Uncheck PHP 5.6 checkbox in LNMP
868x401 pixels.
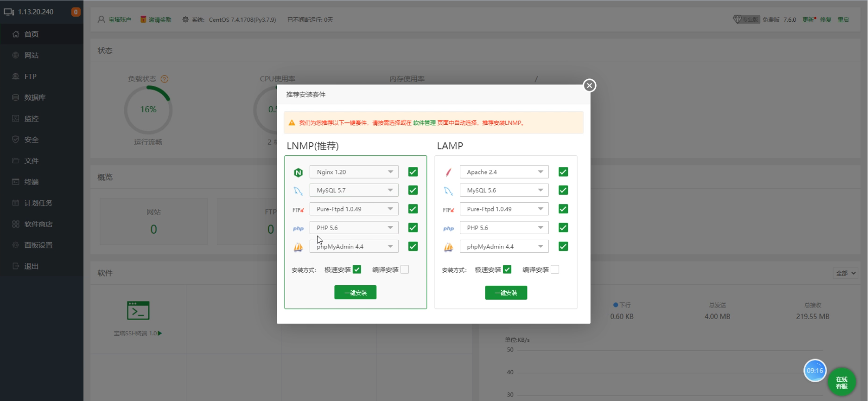point(413,228)
